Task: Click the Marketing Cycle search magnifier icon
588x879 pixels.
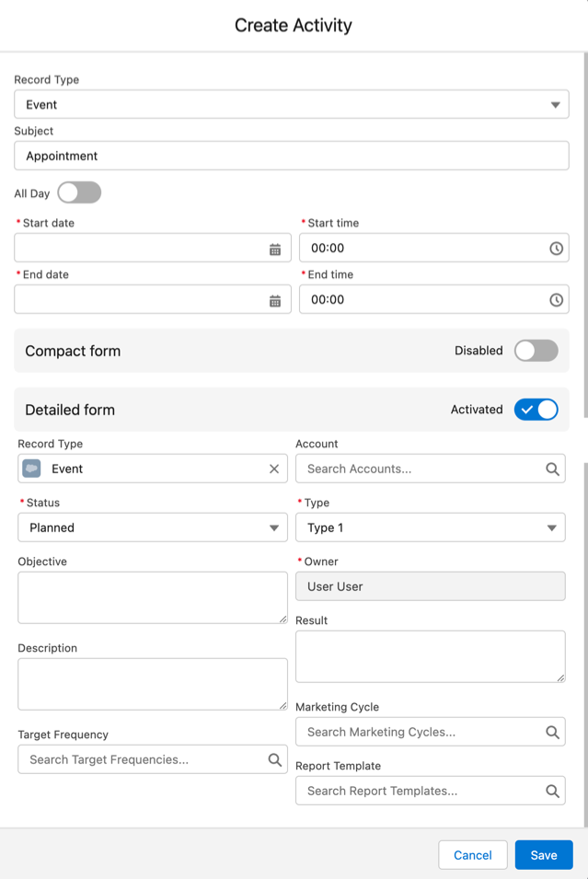Action: pyautogui.click(x=552, y=732)
